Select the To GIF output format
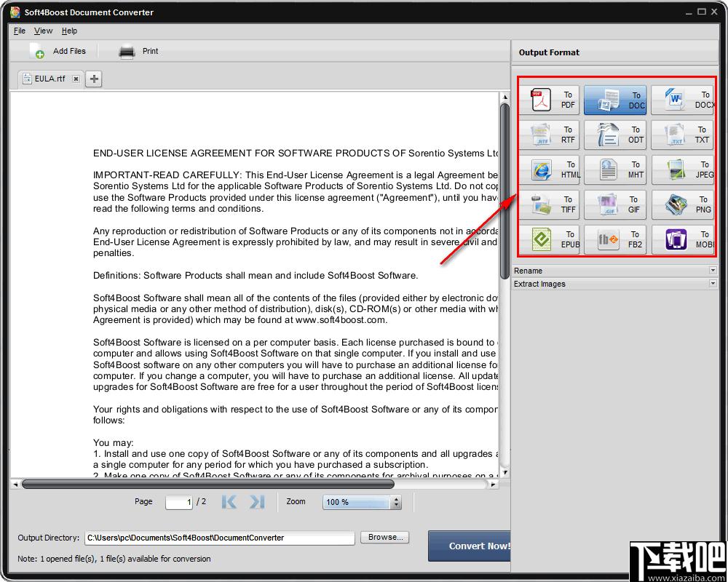This screenshot has width=728, height=582. point(614,204)
